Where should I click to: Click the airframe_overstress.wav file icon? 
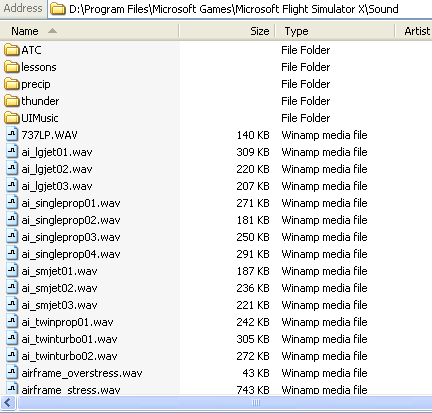tap(12, 373)
